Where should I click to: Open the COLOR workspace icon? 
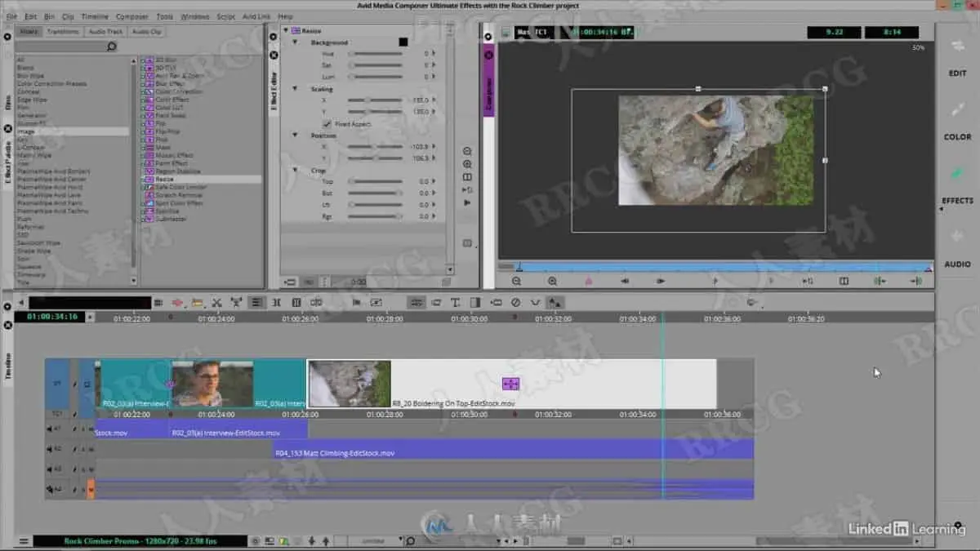tap(958, 109)
